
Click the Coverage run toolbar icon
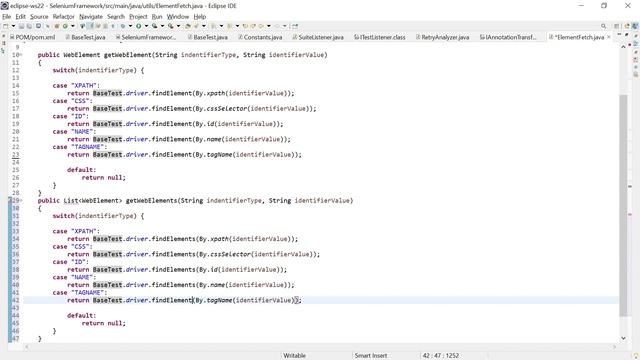[155, 26]
